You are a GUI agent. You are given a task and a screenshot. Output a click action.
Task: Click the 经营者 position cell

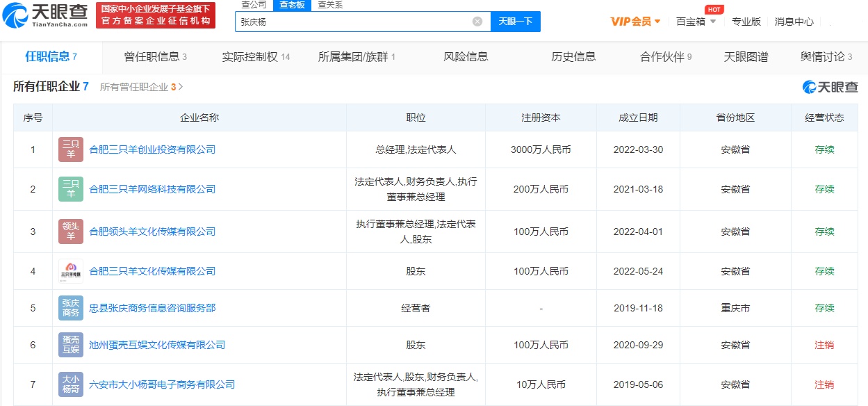tap(416, 308)
